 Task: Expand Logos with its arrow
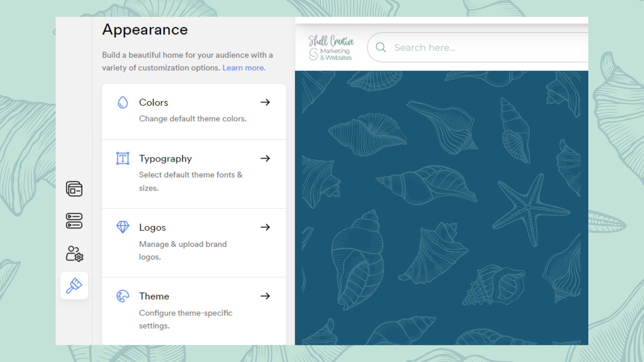coord(265,227)
